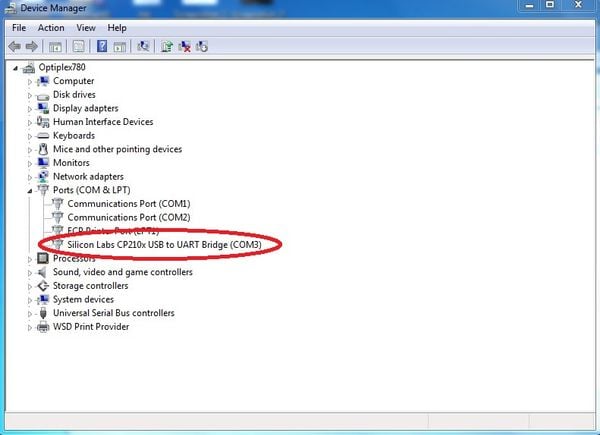Viewport: 600px width, 435px height.
Task: Click the Uninstall device red X icon
Action: click(185, 46)
